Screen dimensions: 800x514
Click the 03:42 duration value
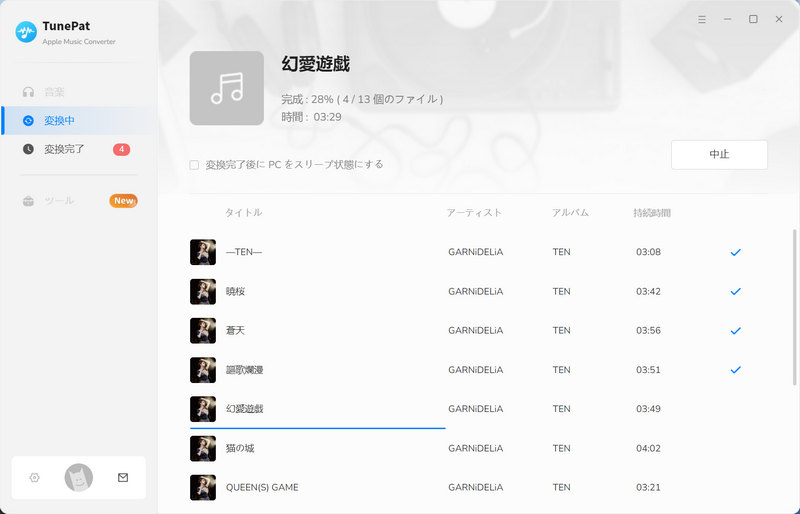648,291
